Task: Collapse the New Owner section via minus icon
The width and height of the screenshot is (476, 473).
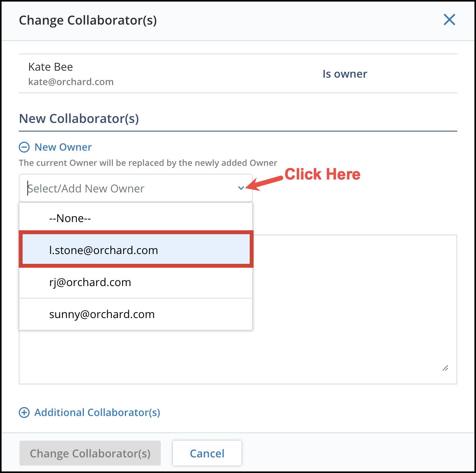Action: [x=24, y=147]
